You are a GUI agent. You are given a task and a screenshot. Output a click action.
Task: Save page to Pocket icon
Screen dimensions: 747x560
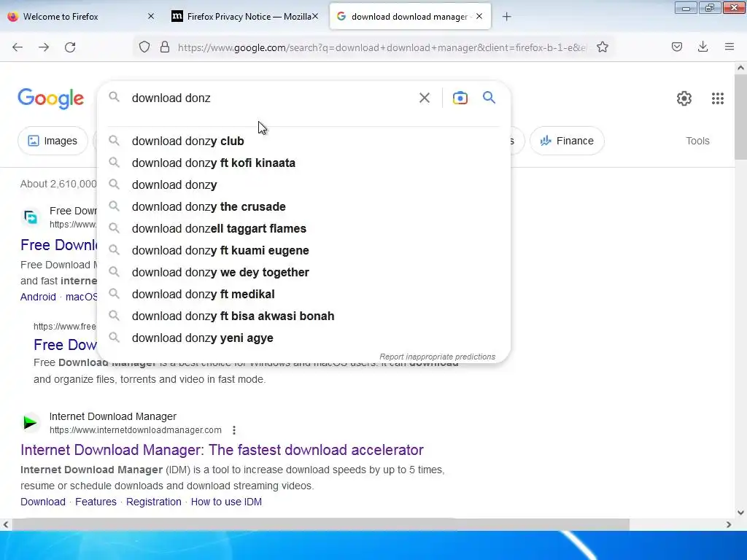tap(677, 47)
